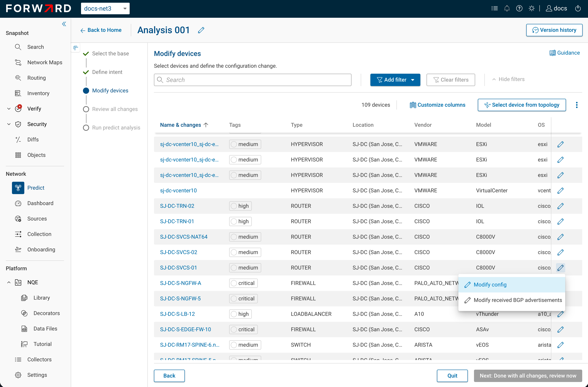Toggle the light theme sun icon
The image size is (588, 387).
point(531,8)
